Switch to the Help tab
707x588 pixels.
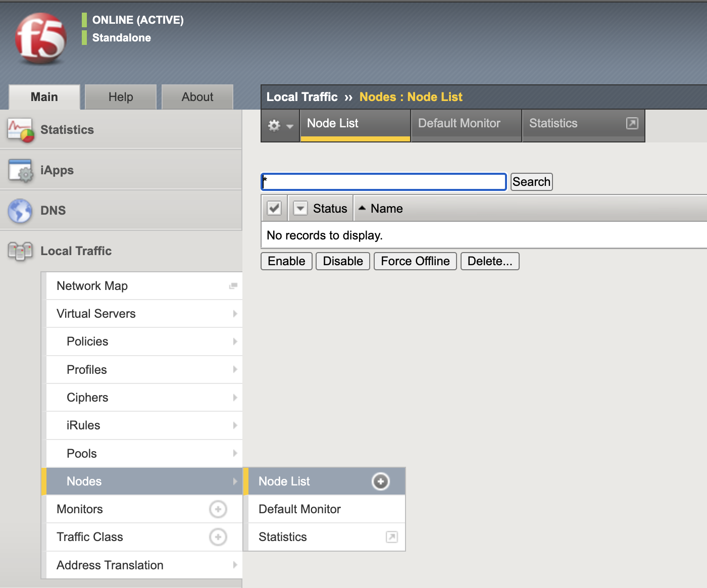121,97
